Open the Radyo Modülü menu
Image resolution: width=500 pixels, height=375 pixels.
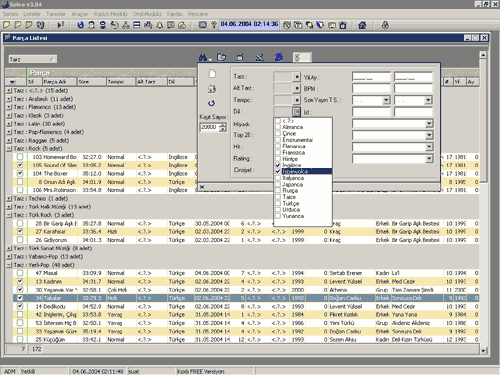pos(111,14)
